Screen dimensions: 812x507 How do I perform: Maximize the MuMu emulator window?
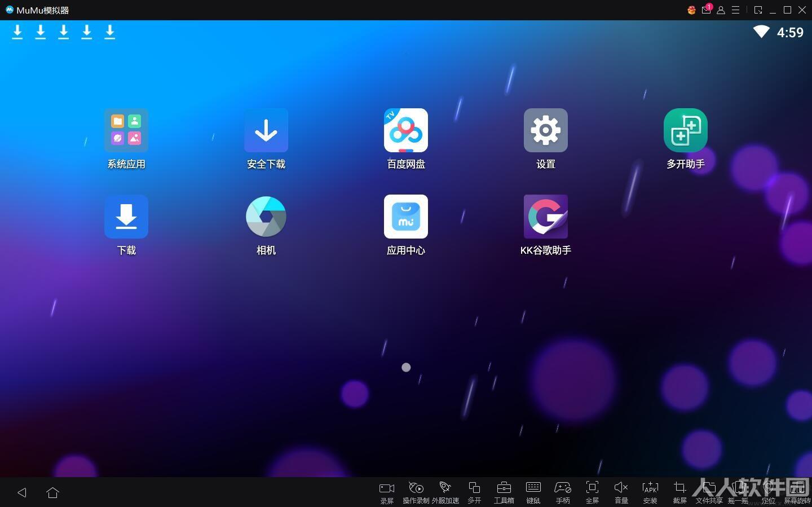click(788, 10)
